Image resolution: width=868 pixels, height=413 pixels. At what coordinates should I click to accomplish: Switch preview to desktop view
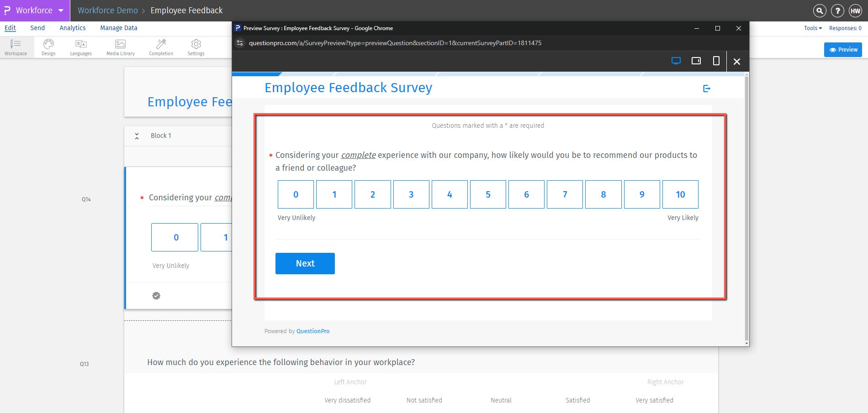pyautogui.click(x=676, y=61)
